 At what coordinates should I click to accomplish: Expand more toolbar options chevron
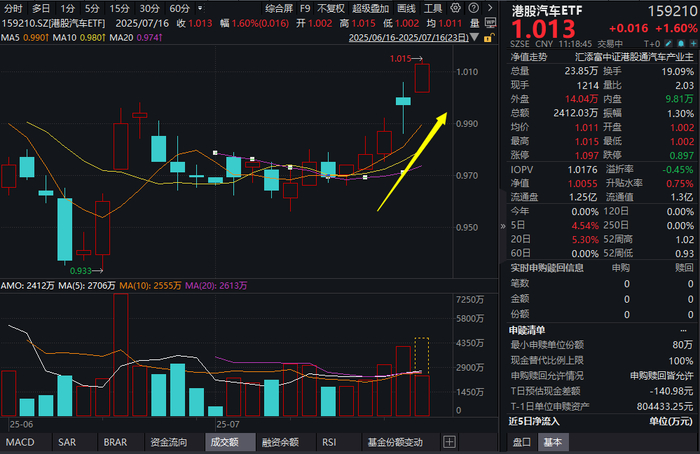(490, 8)
